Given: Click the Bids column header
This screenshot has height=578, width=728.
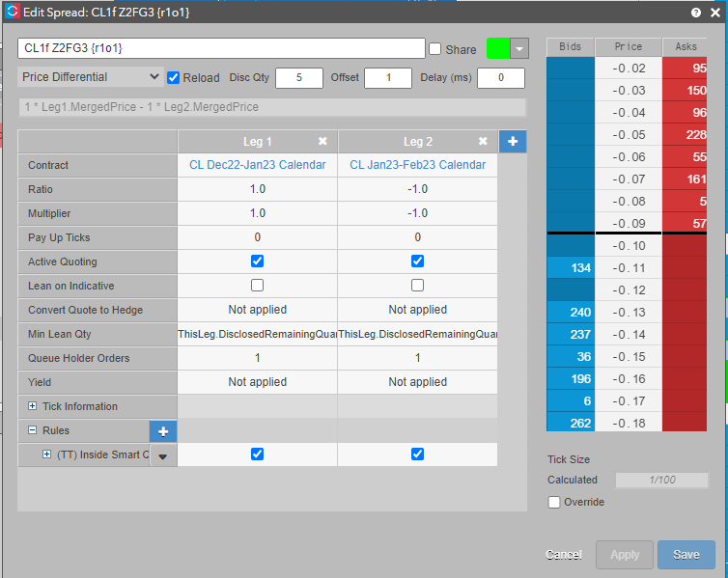Looking at the screenshot, I should pyautogui.click(x=571, y=47).
